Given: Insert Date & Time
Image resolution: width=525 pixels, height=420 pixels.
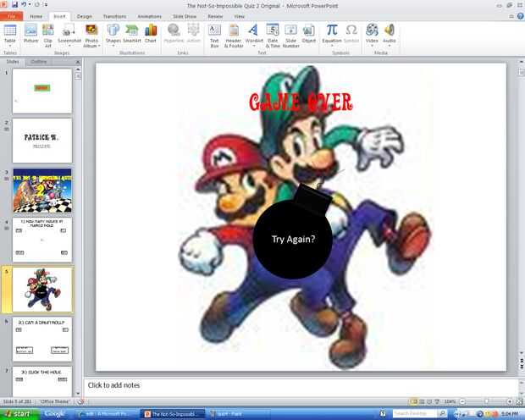Looking at the screenshot, I should coord(273,36).
